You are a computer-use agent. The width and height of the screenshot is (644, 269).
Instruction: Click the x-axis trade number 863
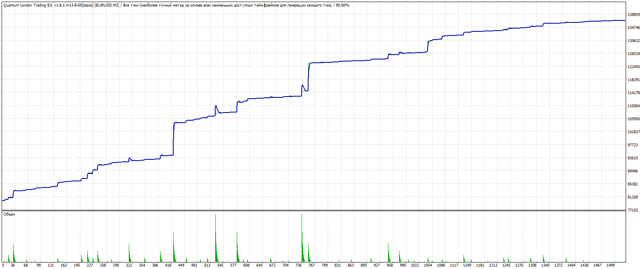click(351, 265)
